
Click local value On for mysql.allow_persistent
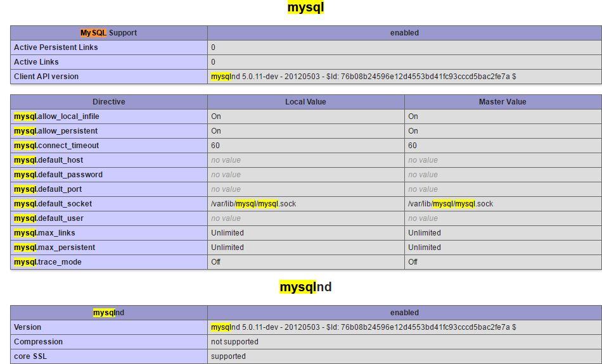pos(215,131)
